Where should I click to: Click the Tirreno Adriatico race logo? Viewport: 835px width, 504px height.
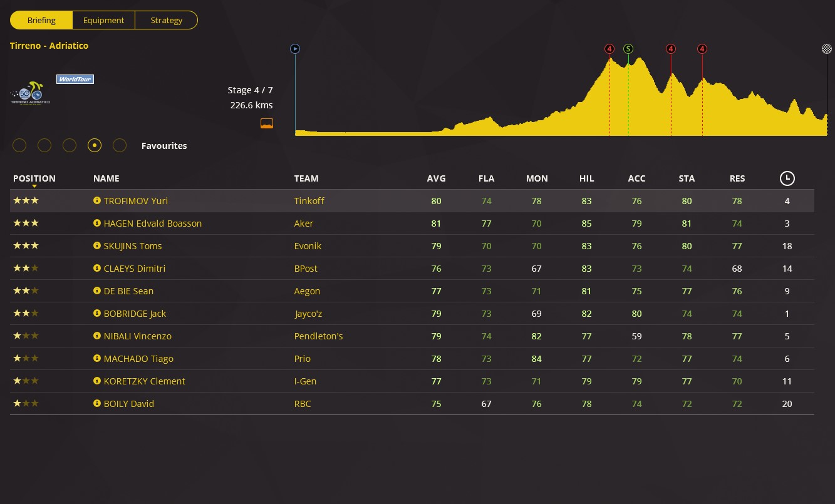tap(30, 94)
